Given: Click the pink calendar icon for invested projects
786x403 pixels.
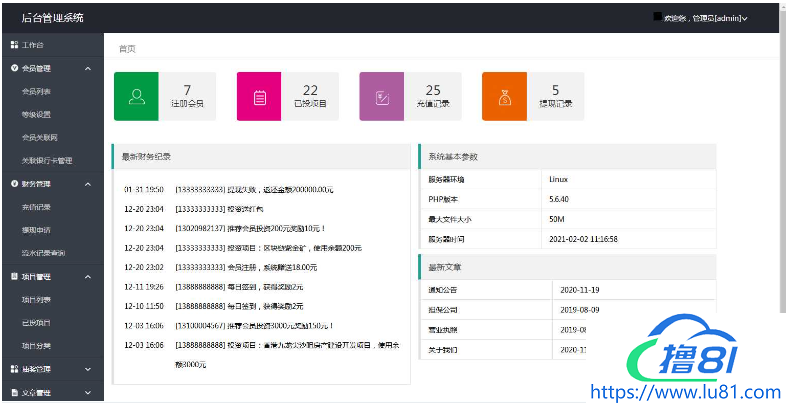Looking at the screenshot, I should [259, 96].
